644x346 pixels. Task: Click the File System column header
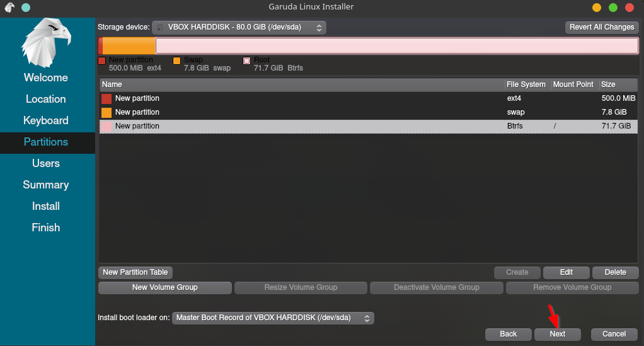(528, 84)
